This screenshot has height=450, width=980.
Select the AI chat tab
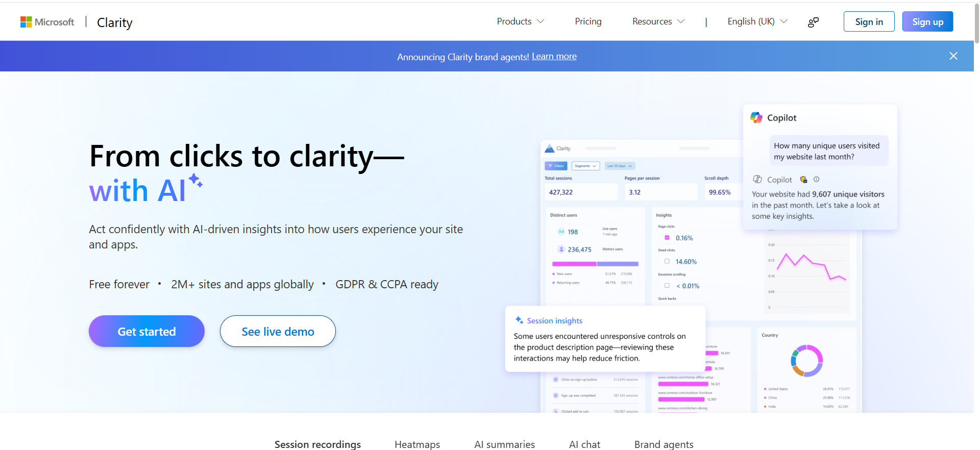tap(584, 444)
